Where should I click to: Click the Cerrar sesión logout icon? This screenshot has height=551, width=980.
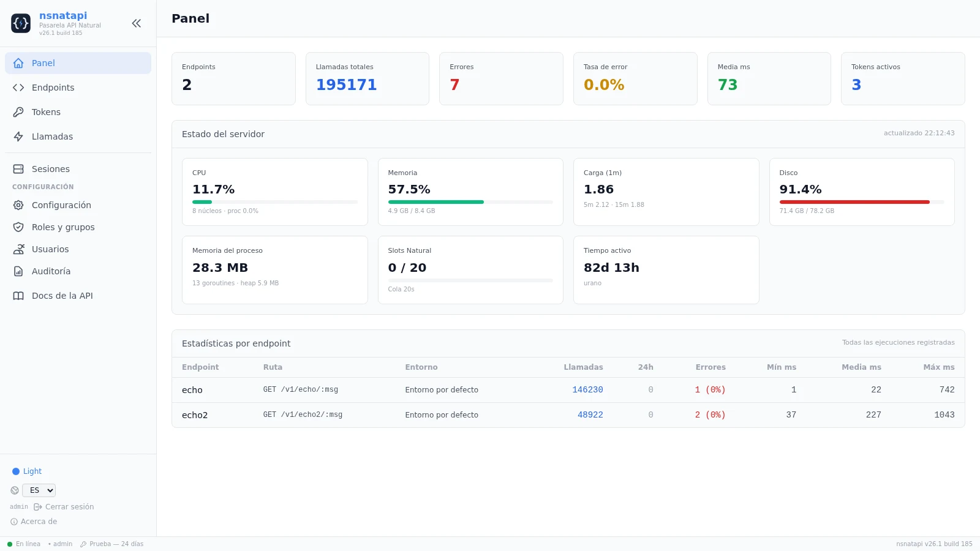(38, 507)
